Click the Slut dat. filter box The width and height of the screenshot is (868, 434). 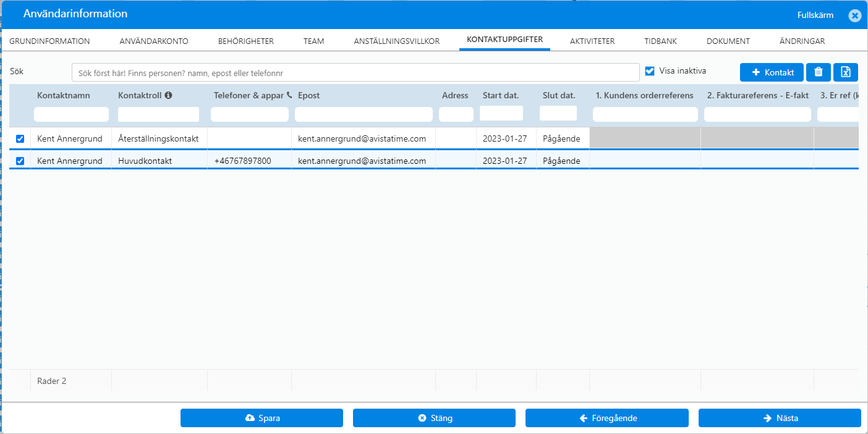coord(558,113)
